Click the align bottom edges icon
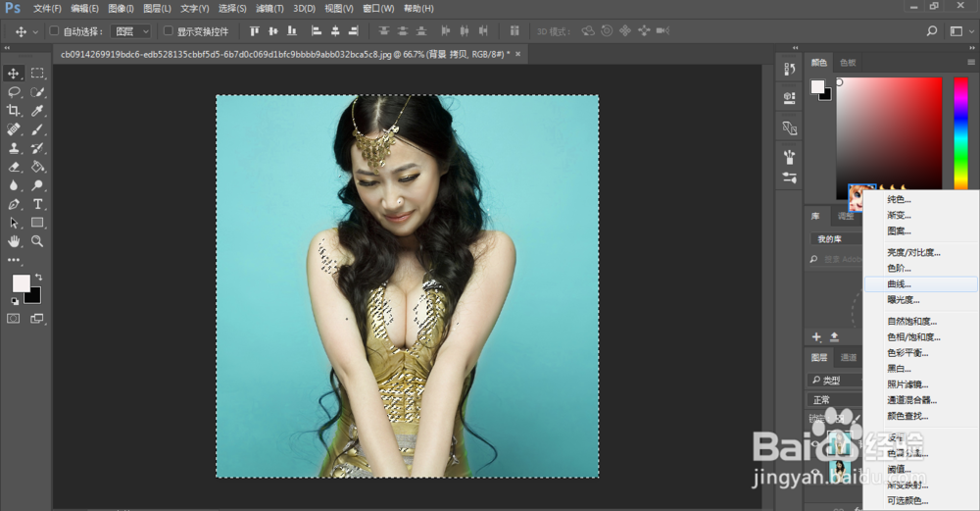 [x=292, y=30]
